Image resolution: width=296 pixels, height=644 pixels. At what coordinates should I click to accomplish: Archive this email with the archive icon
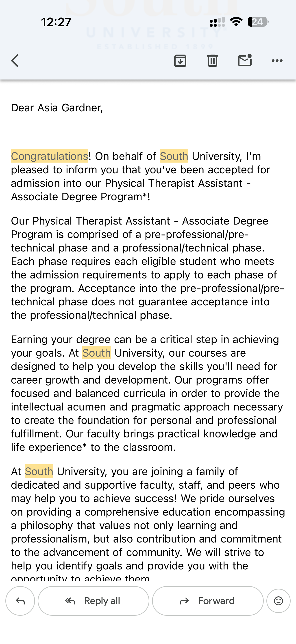[x=180, y=61]
